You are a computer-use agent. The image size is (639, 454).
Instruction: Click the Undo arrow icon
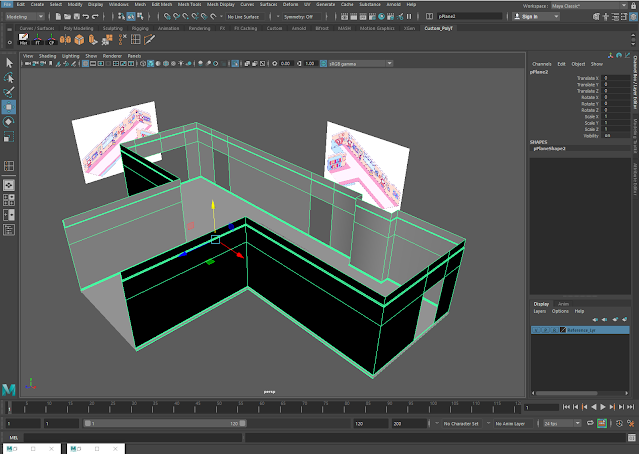point(88,17)
